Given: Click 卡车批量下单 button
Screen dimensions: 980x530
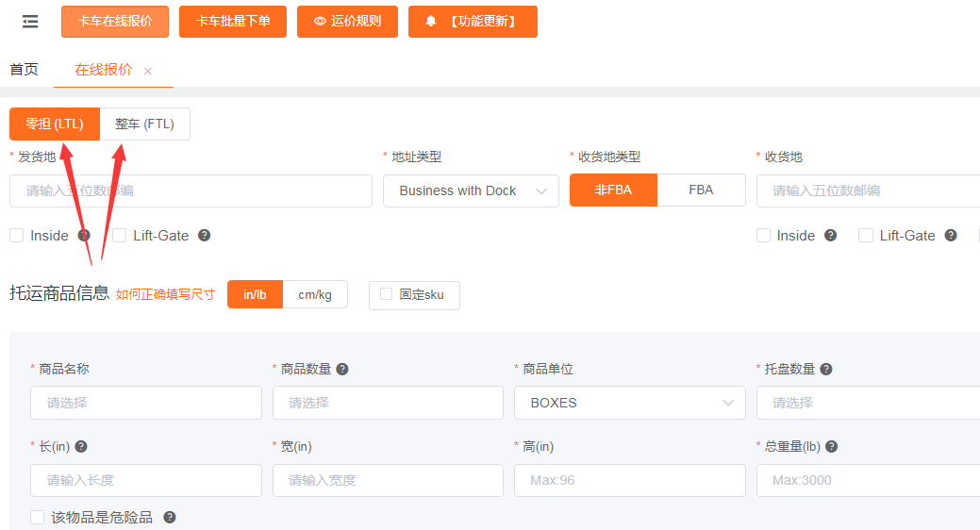Looking at the screenshot, I should pyautogui.click(x=233, y=22).
